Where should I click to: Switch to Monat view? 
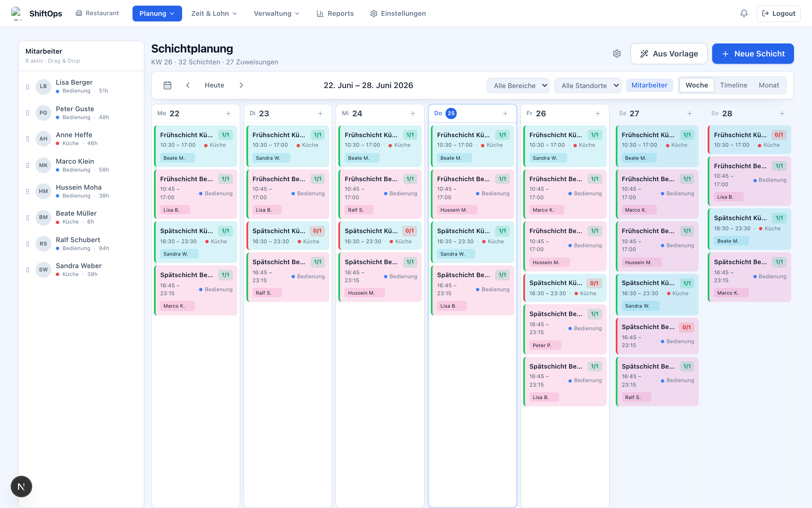coord(769,85)
